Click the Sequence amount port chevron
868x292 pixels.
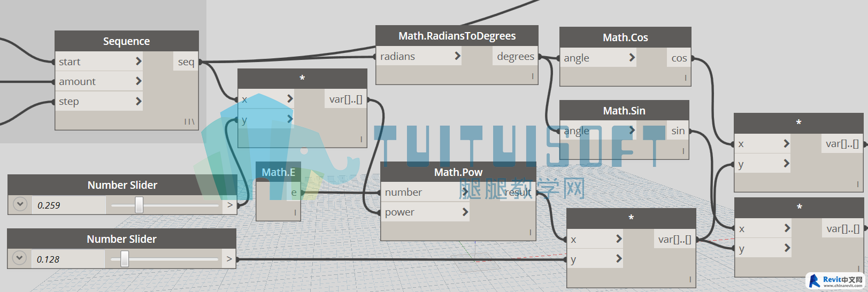point(139,81)
